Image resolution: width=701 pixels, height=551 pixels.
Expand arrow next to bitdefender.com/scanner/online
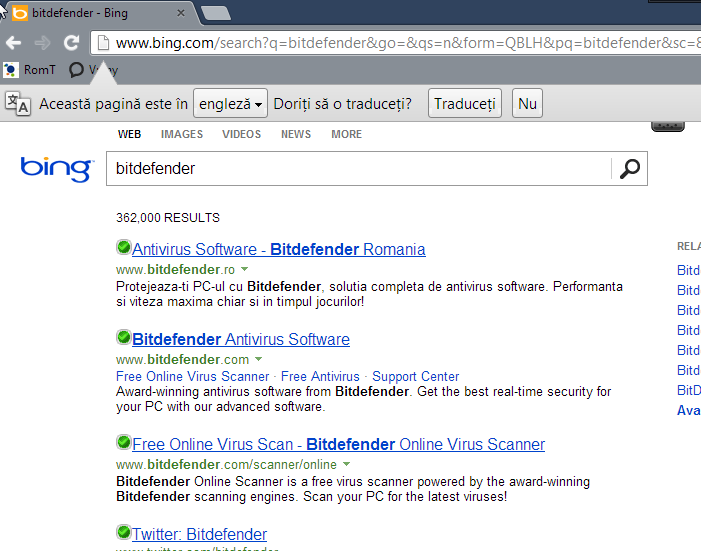pos(346,464)
